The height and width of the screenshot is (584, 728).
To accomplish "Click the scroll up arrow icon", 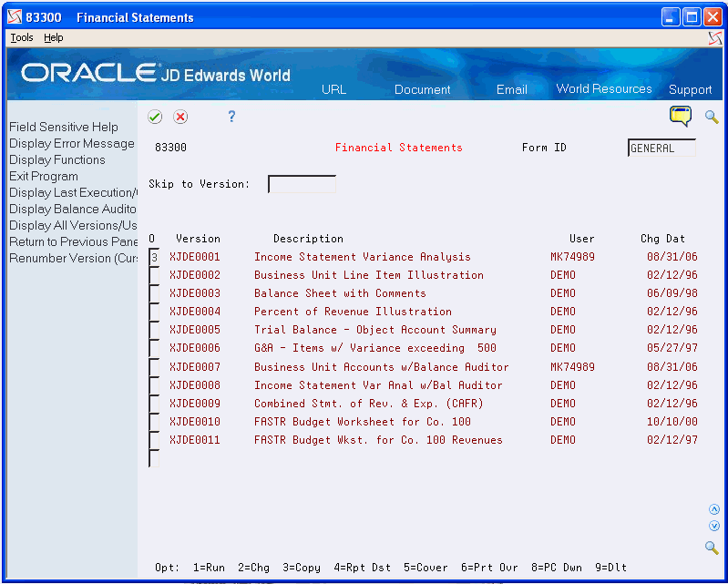I will [714, 509].
